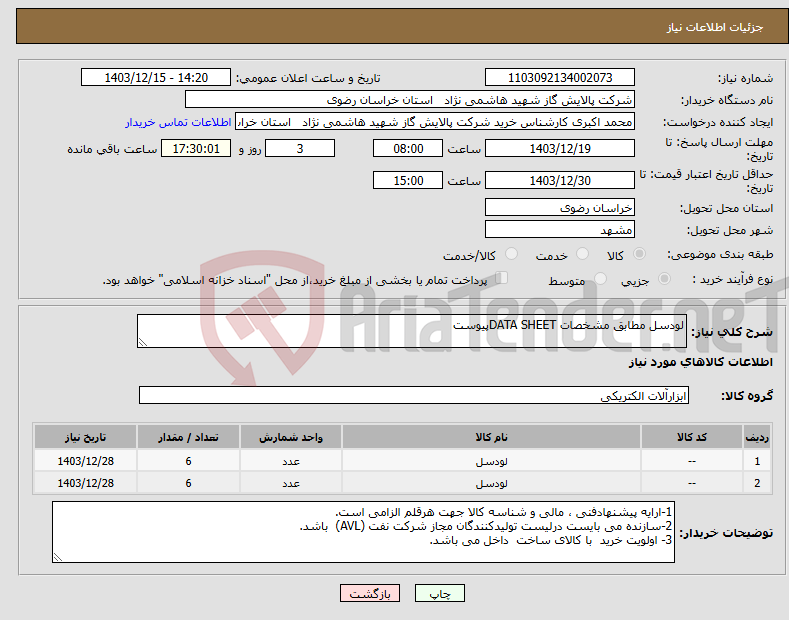
Task: Click resize handle of buyer notes box
Action: click(x=58, y=558)
